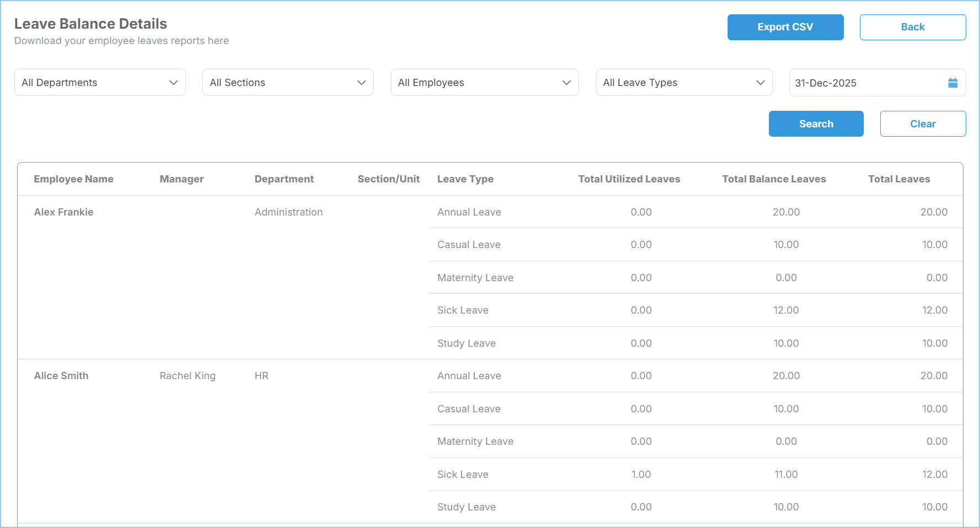Click the HR department cell

[262, 376]
